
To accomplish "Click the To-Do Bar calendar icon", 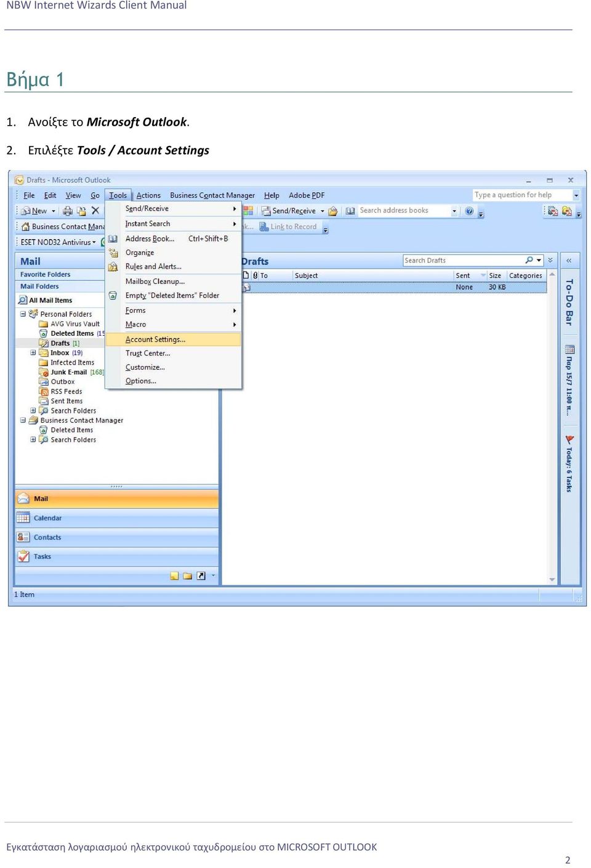I will click(569, 349).
